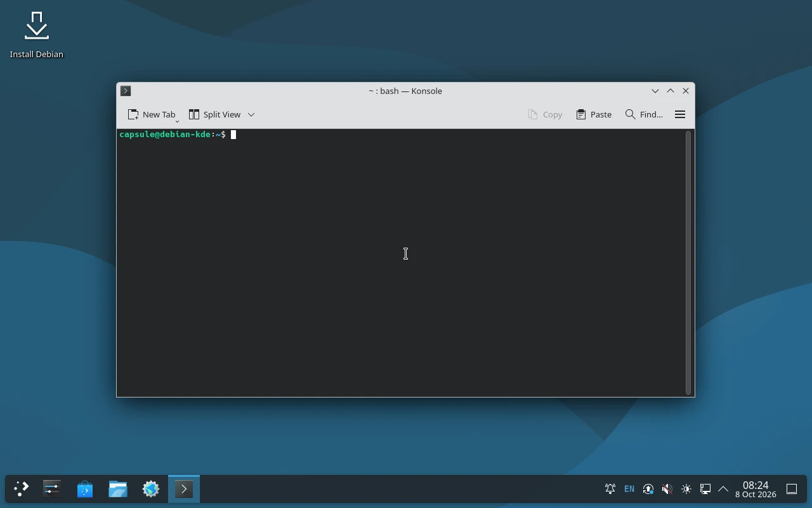Viewport: 812px width, 508px height.
Task: Click the Konsole vertical scrollbar
Action: tap(688, 263)
